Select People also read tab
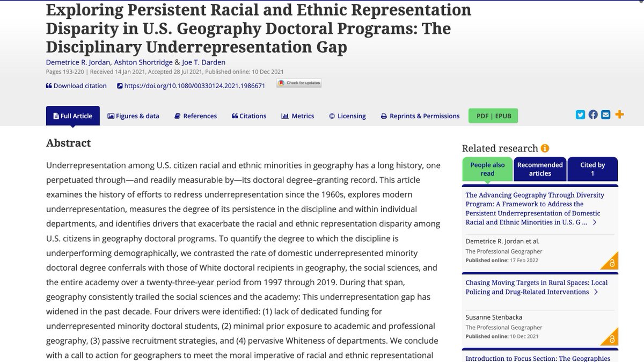The width and height of the screenshot is (644, 362). pos(487,169)
